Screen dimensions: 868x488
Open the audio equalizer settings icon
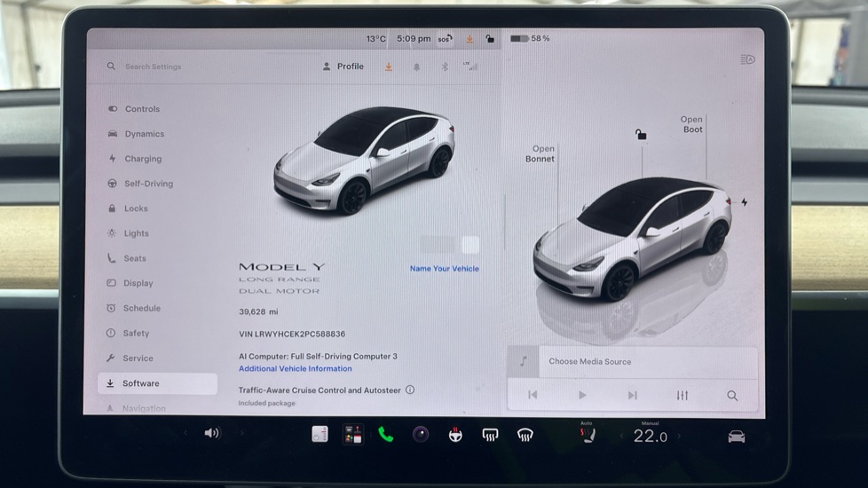click(x=682, y=395)
